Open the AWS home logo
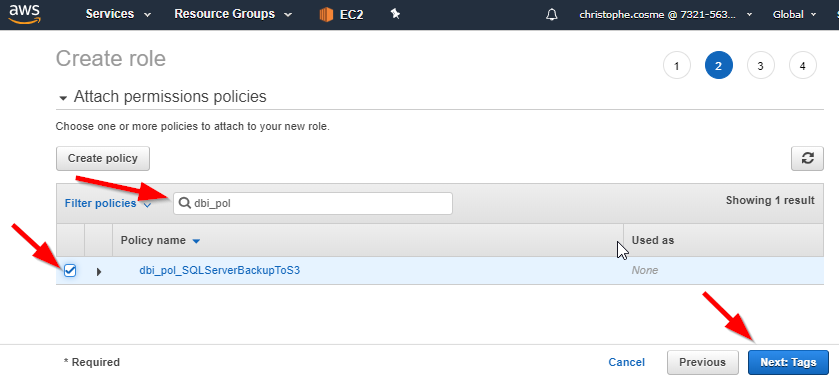Image resolution: width=839 pixels, height=380 pixels. [x=24, y=14]
